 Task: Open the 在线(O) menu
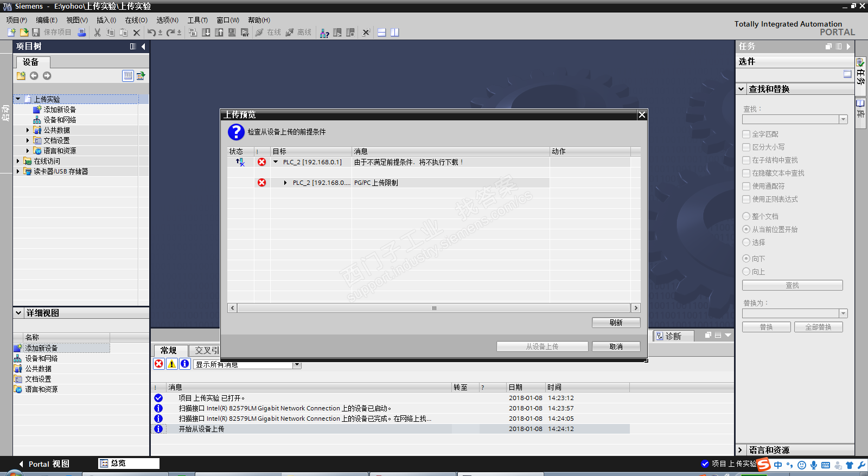(x=136, y=20)
